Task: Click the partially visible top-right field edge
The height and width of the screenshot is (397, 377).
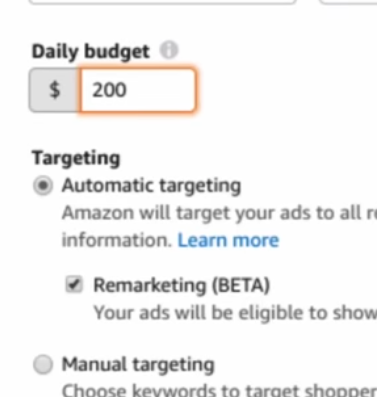Action: (348, 2)
